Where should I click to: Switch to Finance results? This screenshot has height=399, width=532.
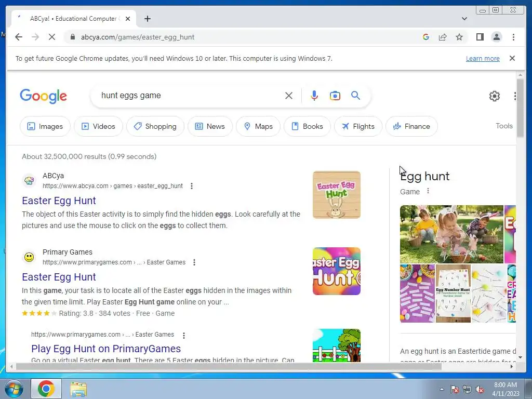(411, 126)
